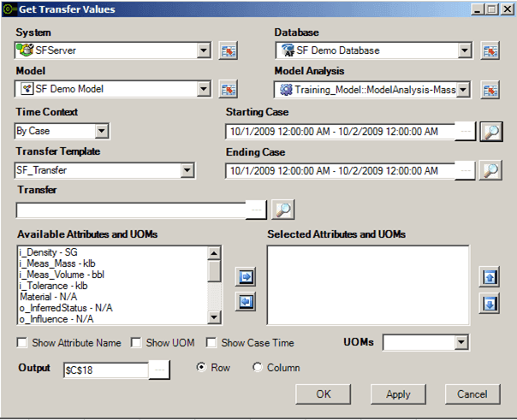Enable Show Attribute Name checkbox
Viewport: 517px width, 420px height.
pyautogui.click(x=22, y=343)
